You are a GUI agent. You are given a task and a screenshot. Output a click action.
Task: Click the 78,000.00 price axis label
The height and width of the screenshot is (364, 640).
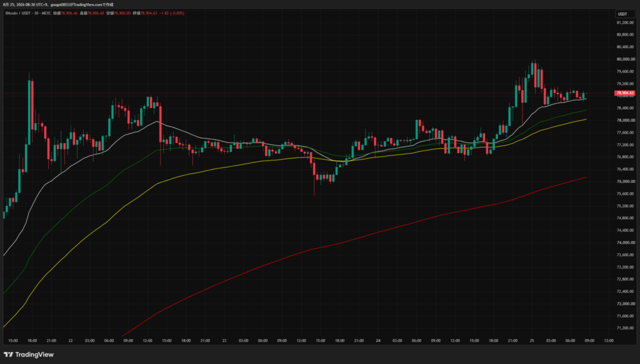pos(625,121)
